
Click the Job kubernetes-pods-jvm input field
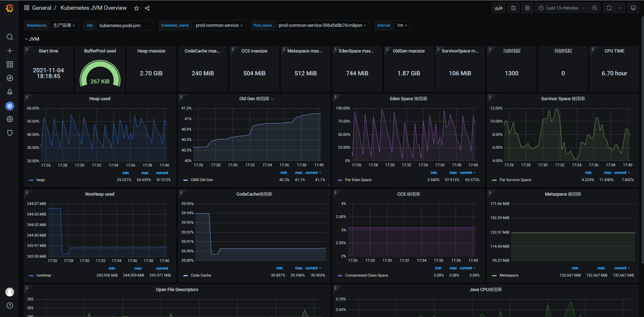[125, 25]
